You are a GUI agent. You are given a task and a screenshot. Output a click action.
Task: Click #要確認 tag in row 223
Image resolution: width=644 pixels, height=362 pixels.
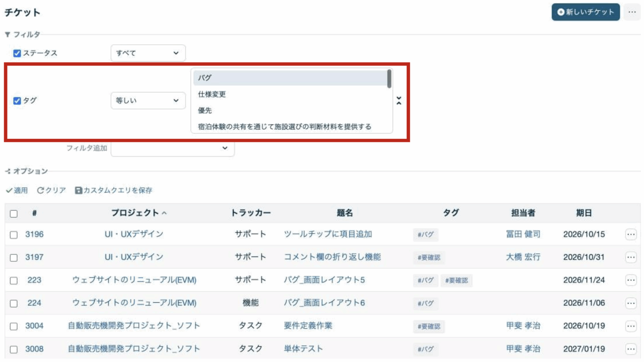(456, 280)
